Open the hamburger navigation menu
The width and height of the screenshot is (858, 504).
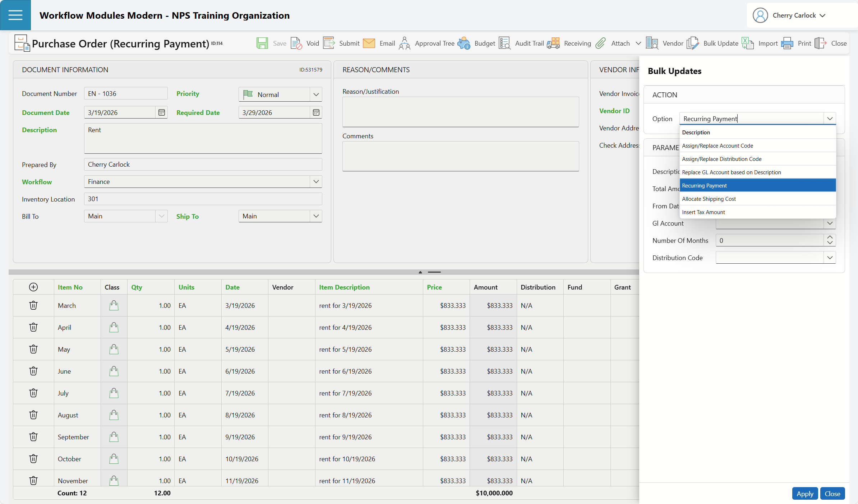point(15,15)
